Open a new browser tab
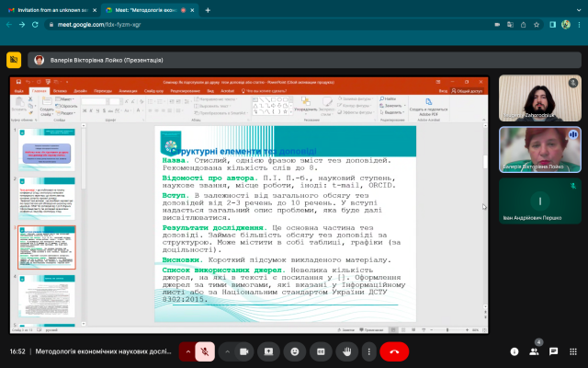The height and width of the screenshot is (368, 588). pos(208,10)
